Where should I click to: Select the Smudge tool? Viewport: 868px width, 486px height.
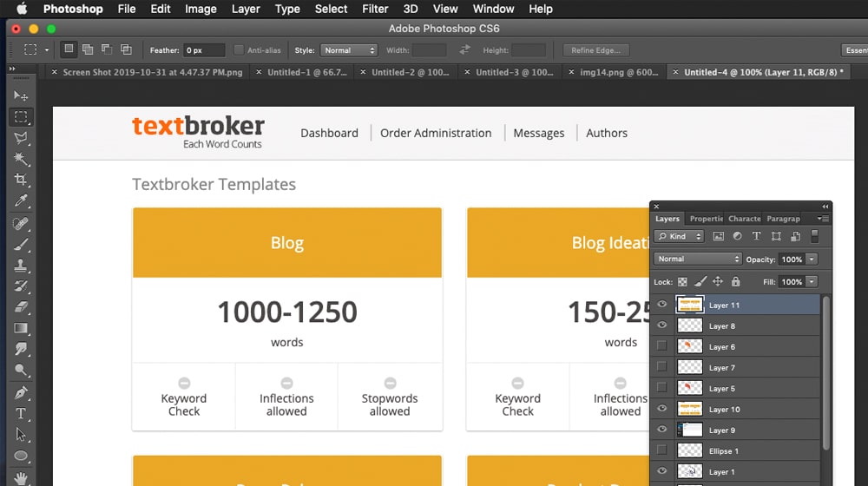(x=21, y=349)
